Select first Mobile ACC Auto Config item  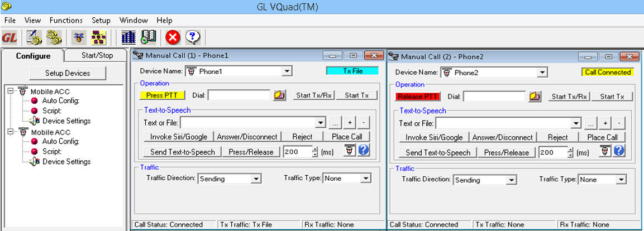60,100
